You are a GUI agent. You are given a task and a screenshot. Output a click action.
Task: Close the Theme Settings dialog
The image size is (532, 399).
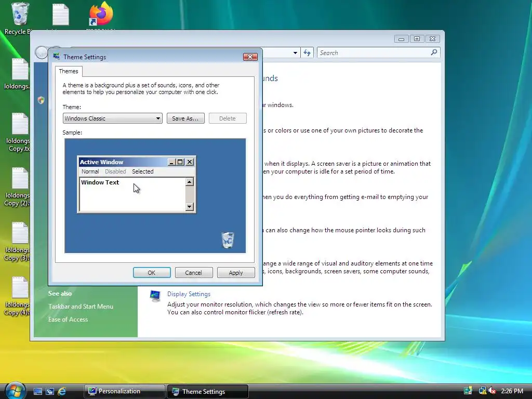coord(250,57)
